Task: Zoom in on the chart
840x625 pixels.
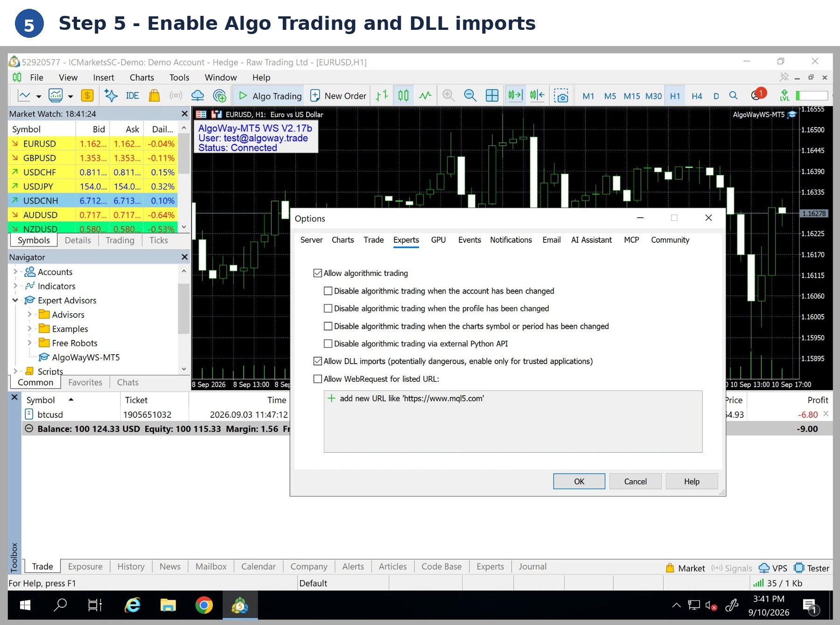Action: pos(448,96)
